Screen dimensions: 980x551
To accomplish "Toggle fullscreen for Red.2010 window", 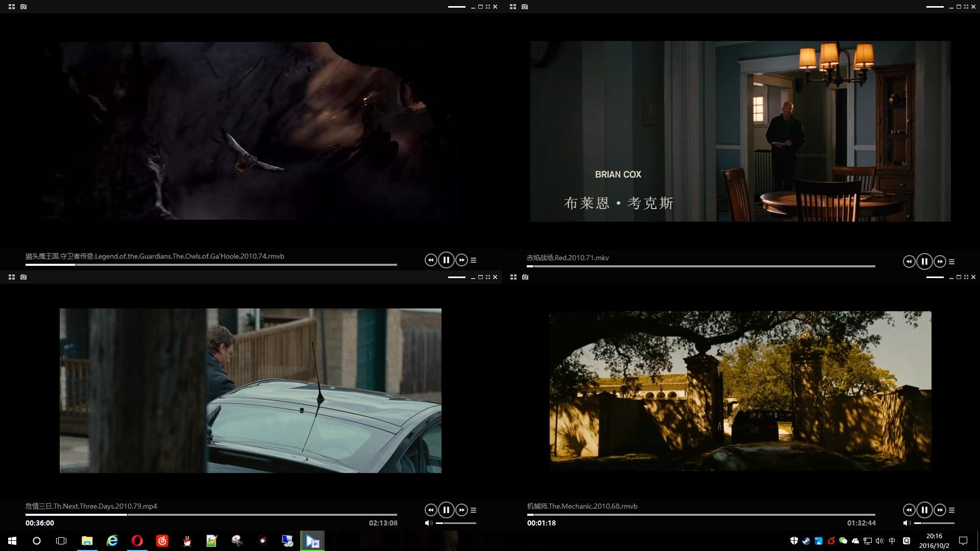I will (966, 7).
